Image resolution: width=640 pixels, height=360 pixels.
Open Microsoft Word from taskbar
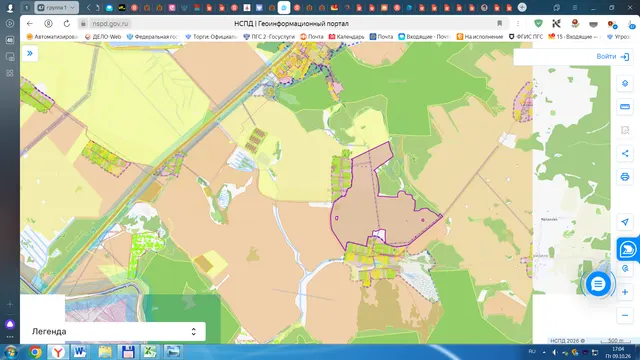pos(80,352)
